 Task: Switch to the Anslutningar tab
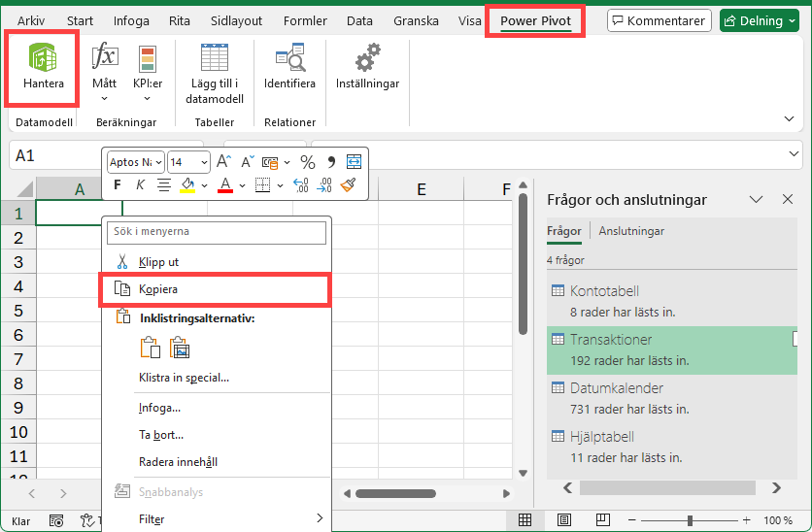631,231
